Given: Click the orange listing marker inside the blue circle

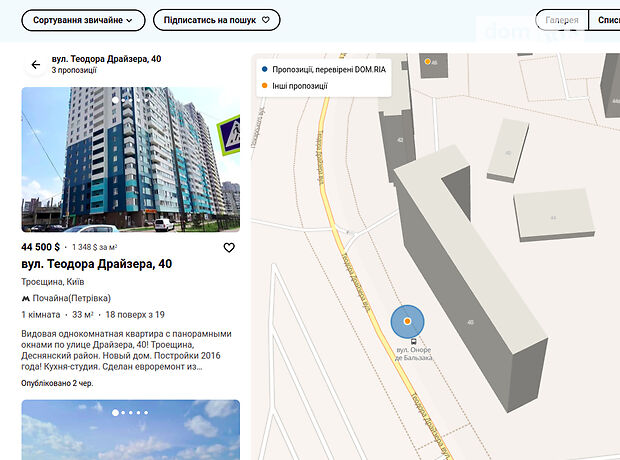Looking at the screenshot, I should [407, 321].
